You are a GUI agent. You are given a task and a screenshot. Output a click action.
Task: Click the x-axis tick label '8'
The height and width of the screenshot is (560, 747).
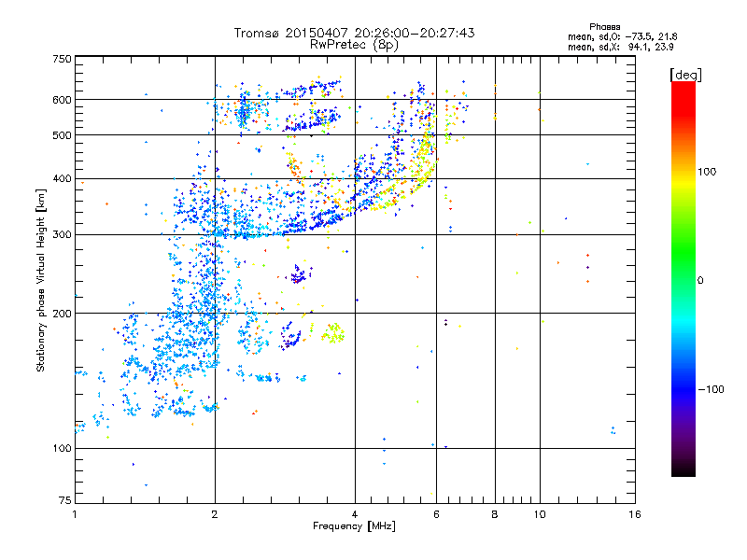(x=495, y=514)
